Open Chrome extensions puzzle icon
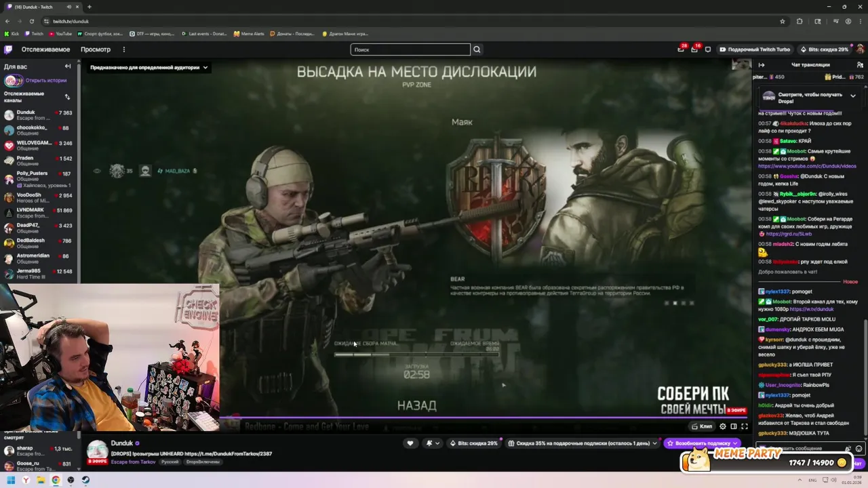Image resolution: width=868 pixels, height=488 pixels. pos(800,21)
